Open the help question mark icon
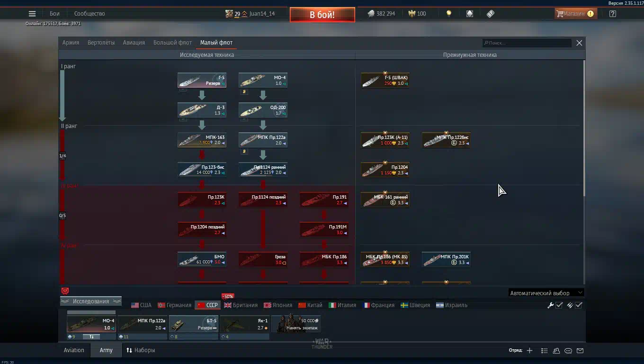 point(613,14)
